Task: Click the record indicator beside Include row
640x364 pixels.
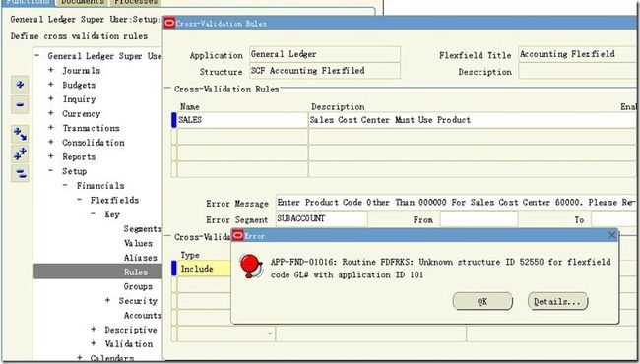Action: [174, 269]
